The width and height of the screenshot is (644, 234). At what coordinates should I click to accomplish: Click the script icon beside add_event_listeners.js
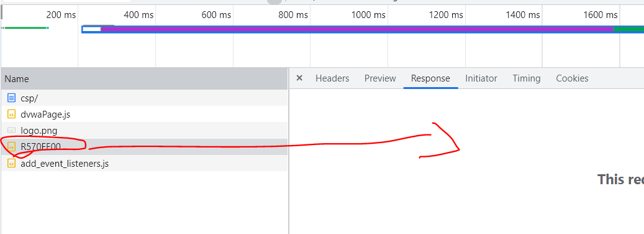point(12,164)
